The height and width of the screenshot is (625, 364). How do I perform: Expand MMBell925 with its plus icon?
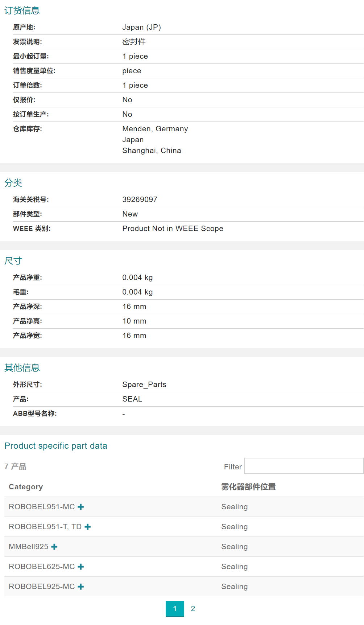tap(54, 547)
